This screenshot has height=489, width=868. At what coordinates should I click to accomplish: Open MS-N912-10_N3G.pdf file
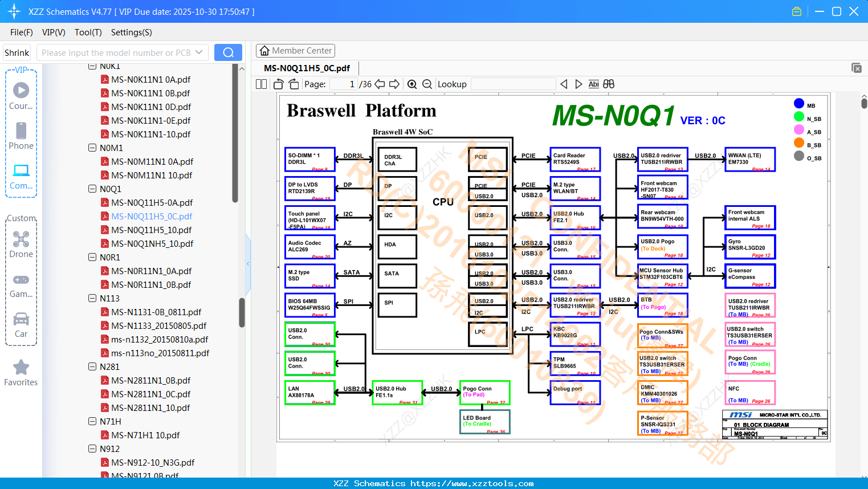pos(153,462)
